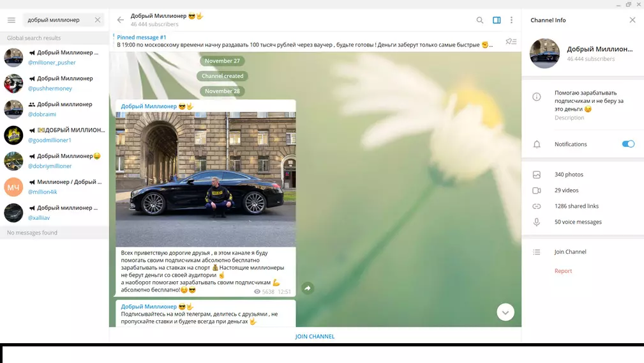Click the channel description text
The width and height of the screenshot is (644, 363).
click(x=589, y=101)
